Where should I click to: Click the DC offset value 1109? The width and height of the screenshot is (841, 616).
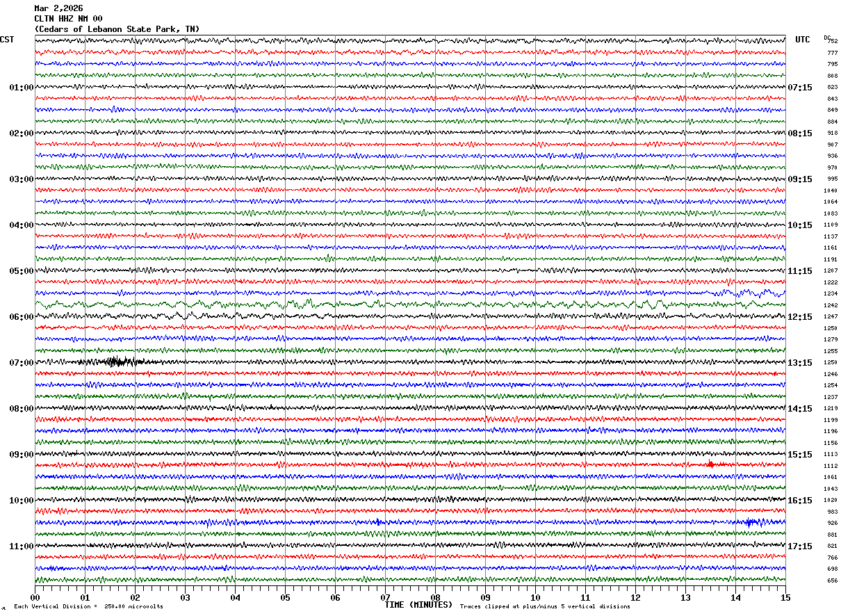click(x=831, y=225)
